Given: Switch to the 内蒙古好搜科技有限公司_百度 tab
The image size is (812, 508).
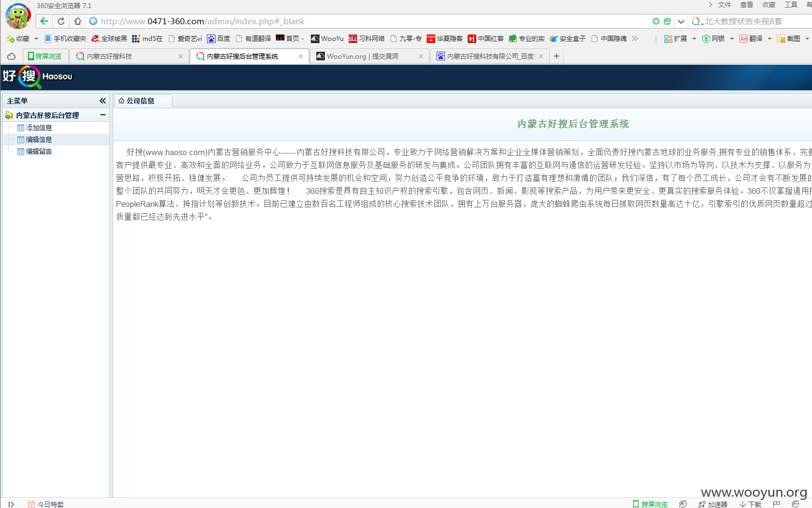Looking at the screenshot, I should pos(489,56).
